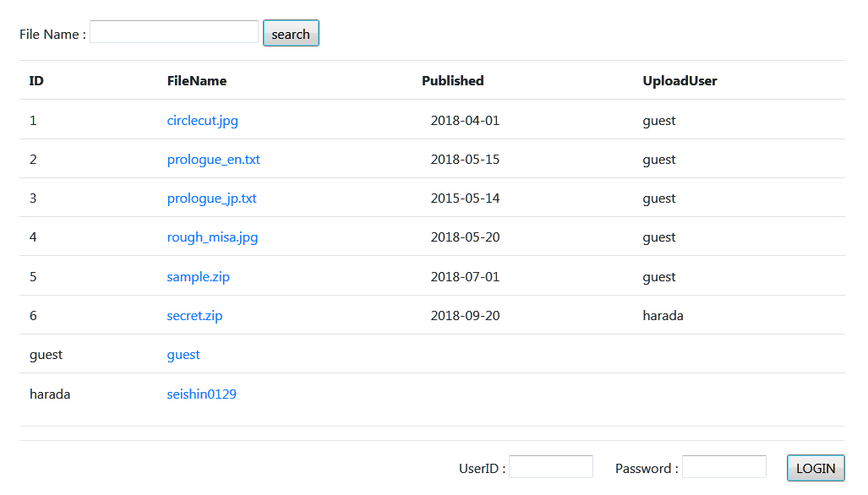The width and height of the screenshot is (868, 495).
Task: Click the blue guest link
Action: pyautogui.click(x=183, y=355)
